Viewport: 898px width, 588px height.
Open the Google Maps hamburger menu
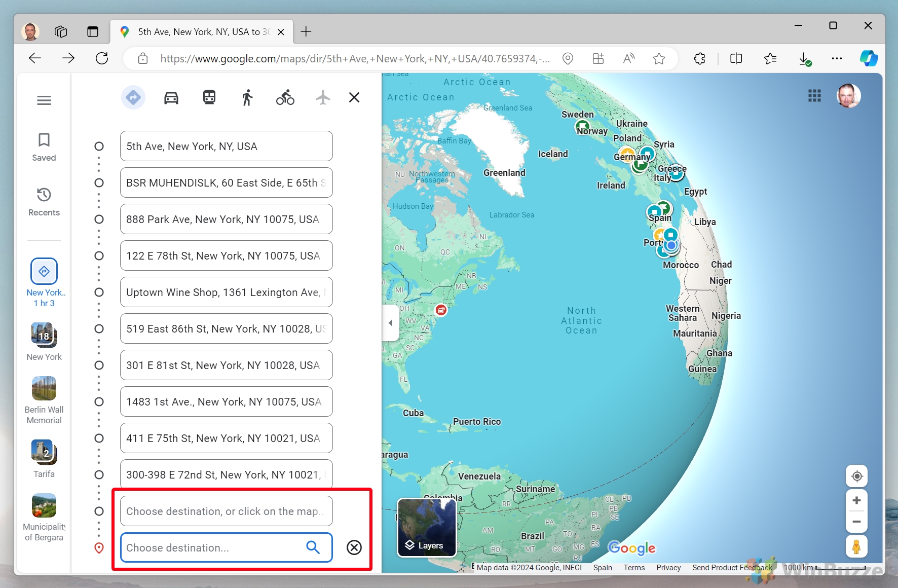[x=44, y=100]
